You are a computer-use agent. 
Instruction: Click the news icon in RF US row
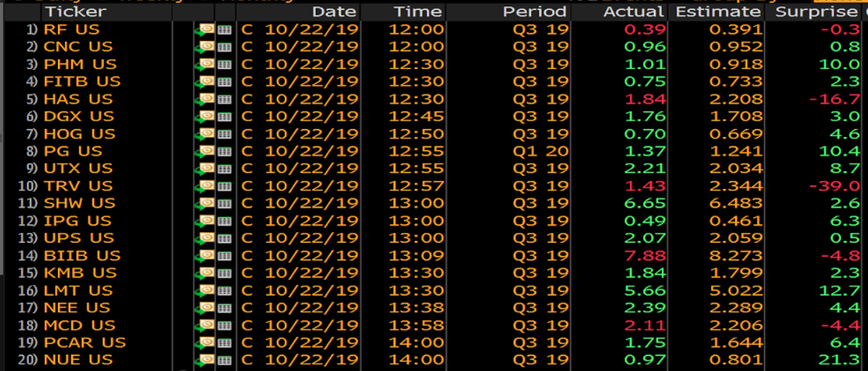[204, 30]
